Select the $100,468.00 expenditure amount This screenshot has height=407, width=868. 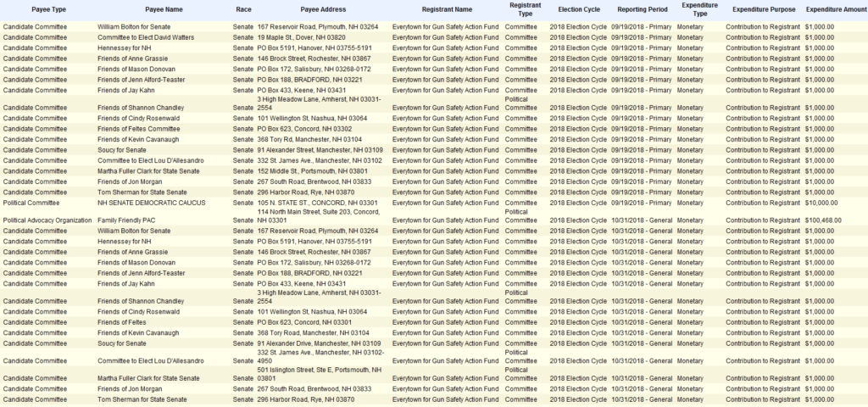(x=826, y=220)
